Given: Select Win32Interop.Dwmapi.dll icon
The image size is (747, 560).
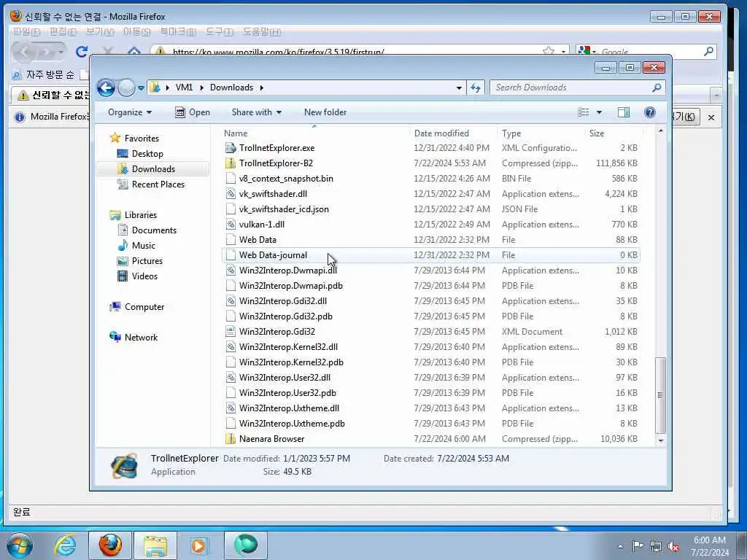Looking at the screenshot, I should 231,271.
